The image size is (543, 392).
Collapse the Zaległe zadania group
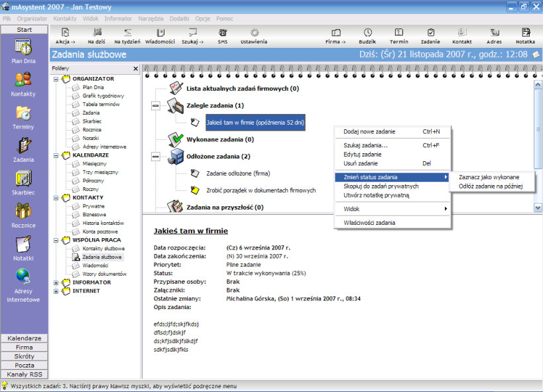[156, 105]
